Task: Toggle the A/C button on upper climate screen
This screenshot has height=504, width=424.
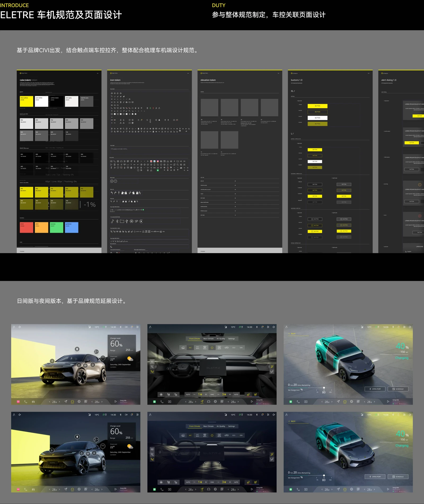Action: 190,348
